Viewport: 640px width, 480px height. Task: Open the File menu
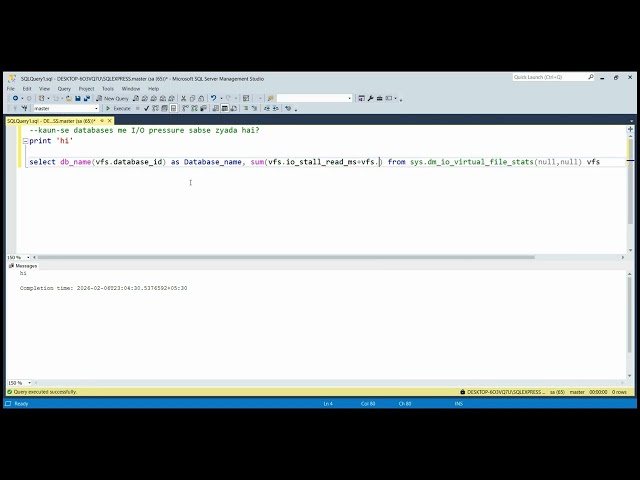click(x=11, y=89)
